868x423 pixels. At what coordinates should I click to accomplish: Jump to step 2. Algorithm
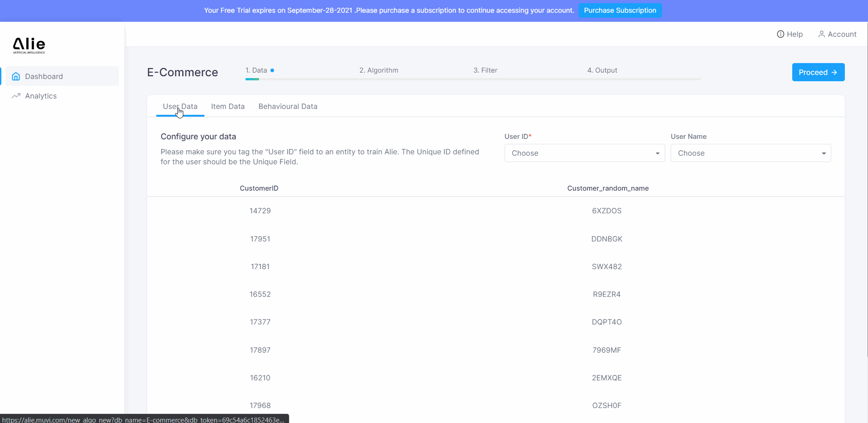378,70
